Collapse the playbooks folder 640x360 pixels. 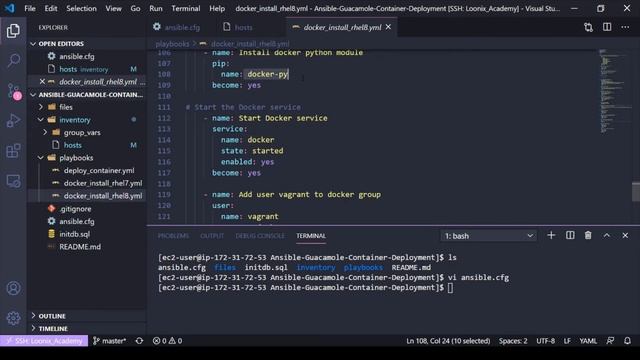pos(76,158)
